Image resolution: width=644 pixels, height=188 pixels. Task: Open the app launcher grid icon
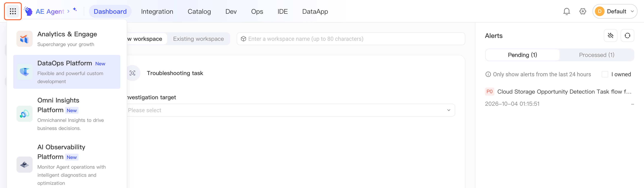coord(13,11)
